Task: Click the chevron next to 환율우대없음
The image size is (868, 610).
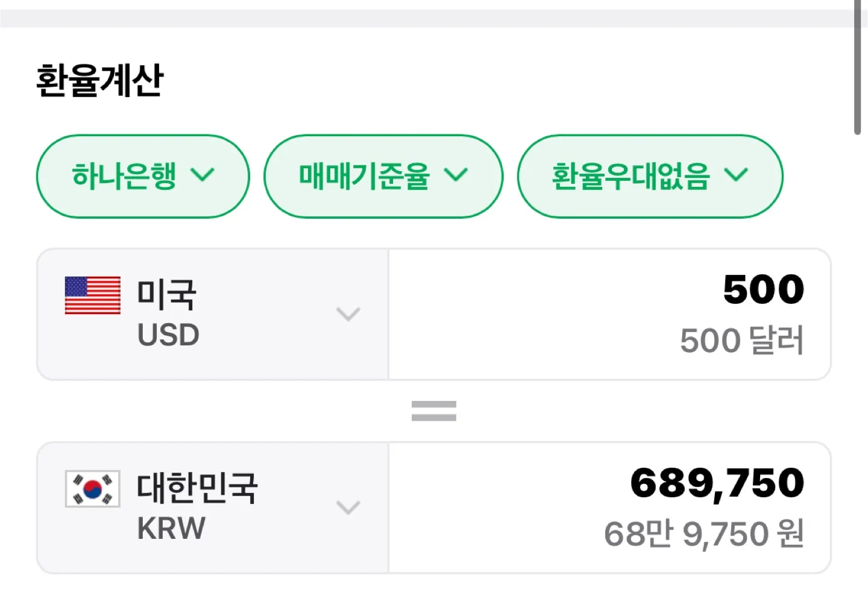Action: [x=736, y=175]
